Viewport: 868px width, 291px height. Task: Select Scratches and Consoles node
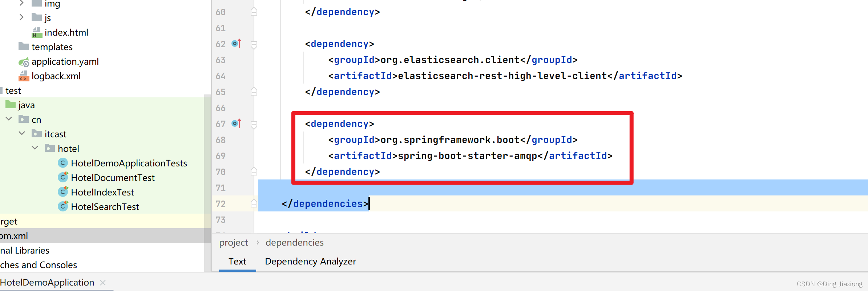click(x=39, y=265)
